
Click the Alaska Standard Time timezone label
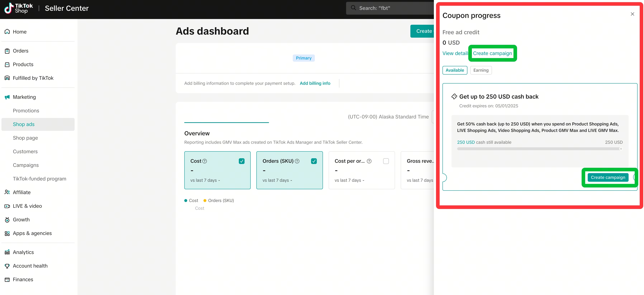(388, 117)
